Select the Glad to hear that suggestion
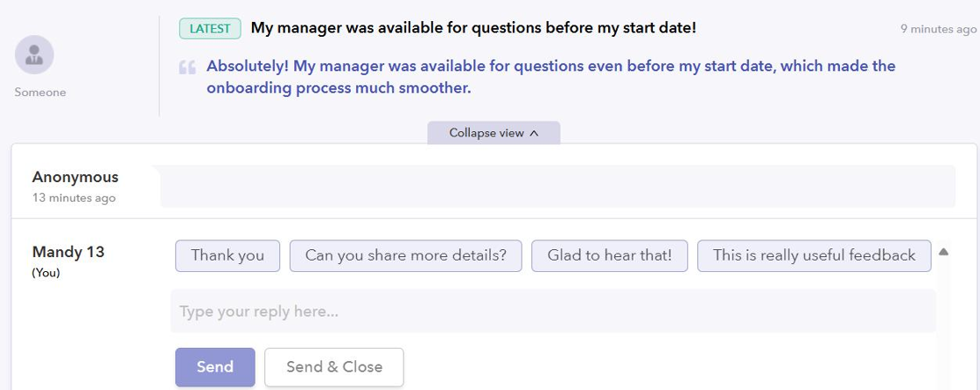This screenshot has width=980, height=390. coord(609,255)
